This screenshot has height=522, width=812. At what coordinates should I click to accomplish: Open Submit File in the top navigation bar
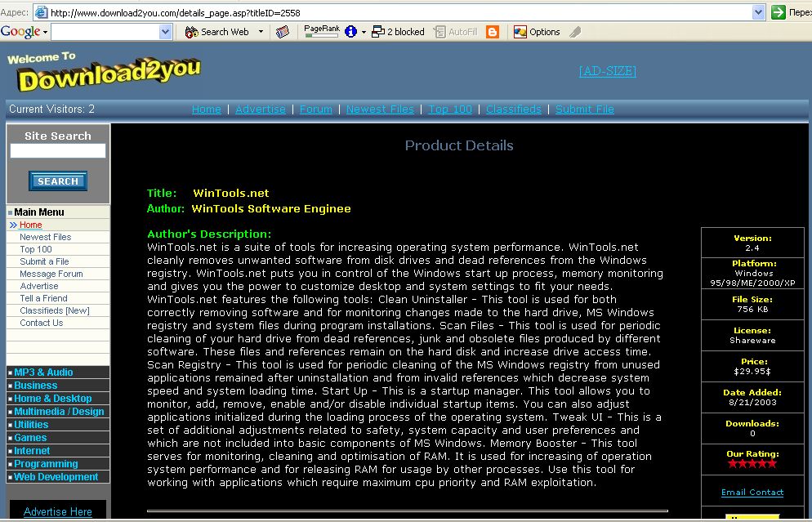pos(585,109)
